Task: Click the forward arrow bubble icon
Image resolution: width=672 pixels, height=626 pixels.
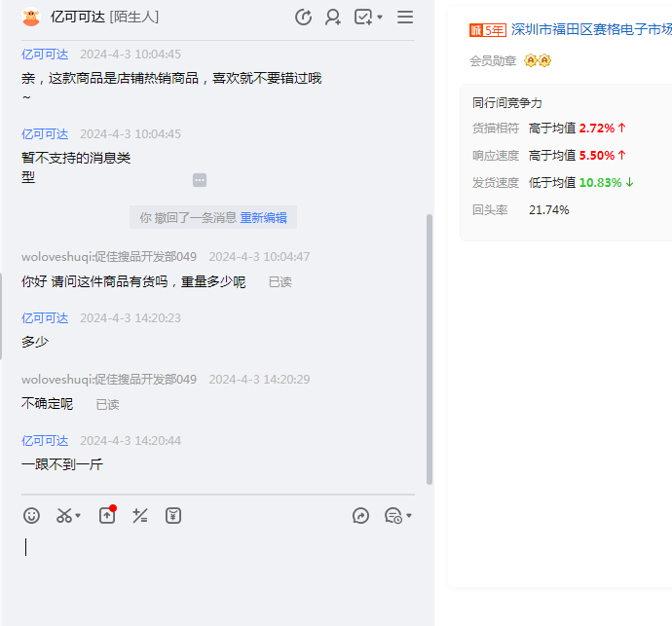Action: coord(361,515)
